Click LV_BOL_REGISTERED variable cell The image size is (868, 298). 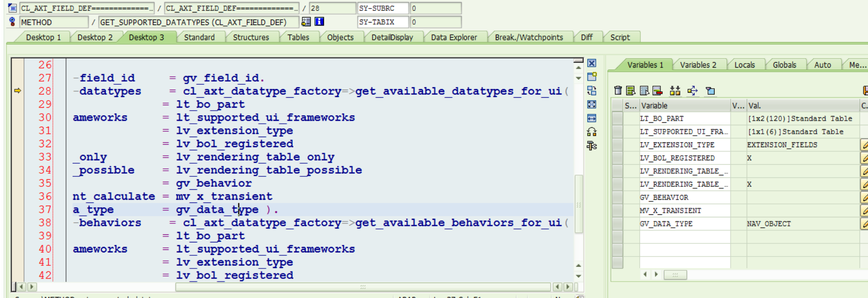(684, 158)
